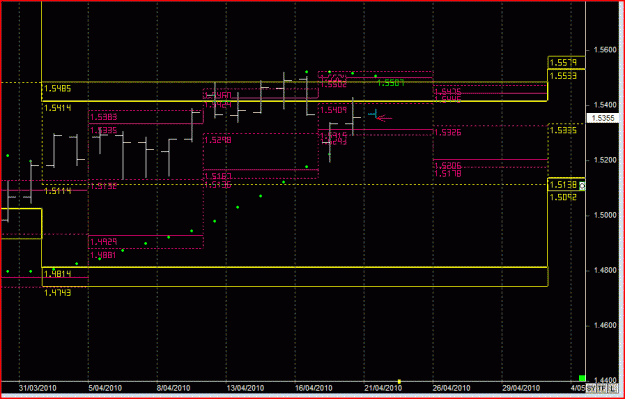Click the 21/04/2010 date label
Viewport: 625px width, 399px height.
[383, 388]
